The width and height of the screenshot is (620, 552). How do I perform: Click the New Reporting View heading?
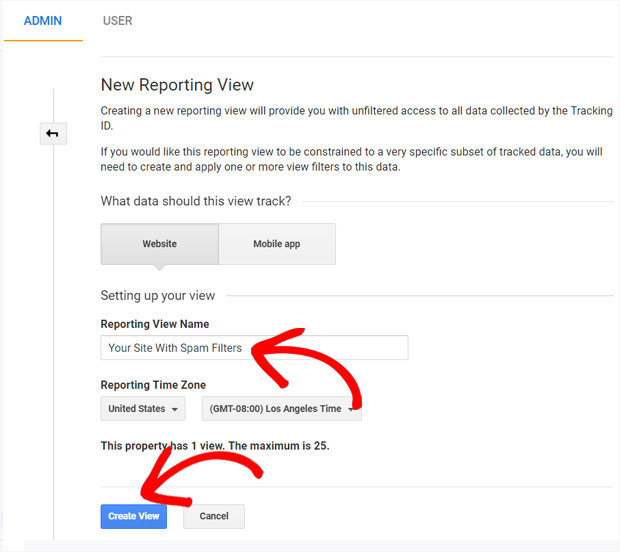click(177, 85)
